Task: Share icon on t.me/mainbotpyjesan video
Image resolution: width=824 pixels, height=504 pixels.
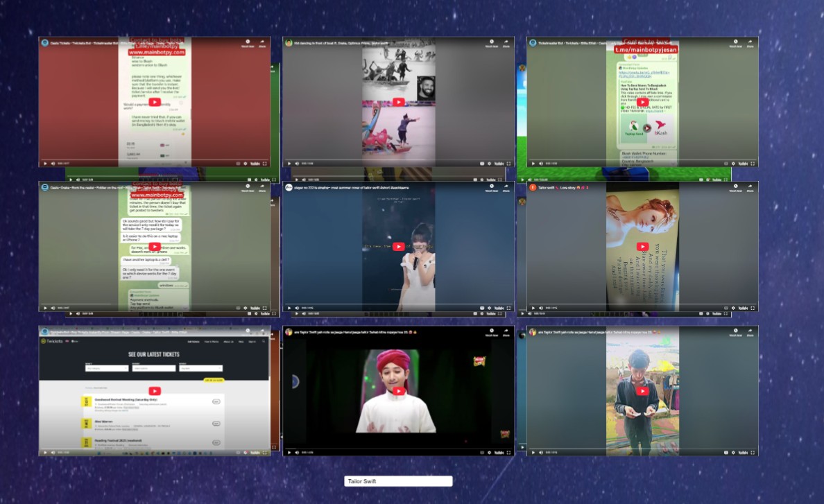Action: point(750,42)
